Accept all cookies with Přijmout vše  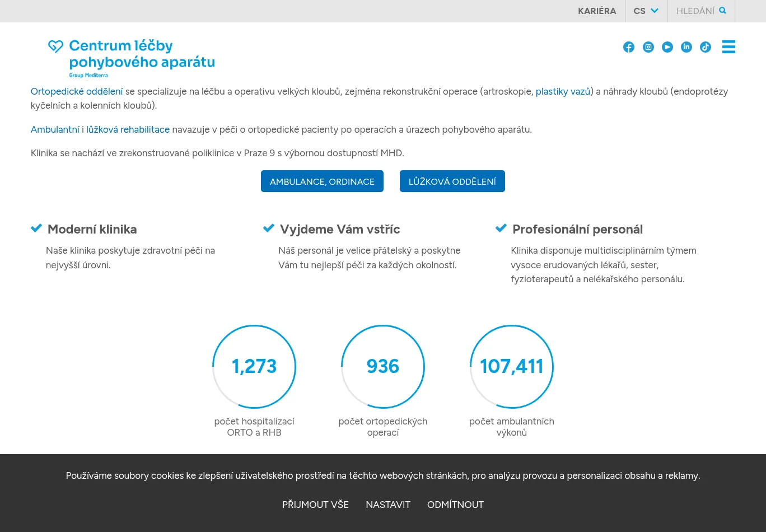[x=315, y=505]
